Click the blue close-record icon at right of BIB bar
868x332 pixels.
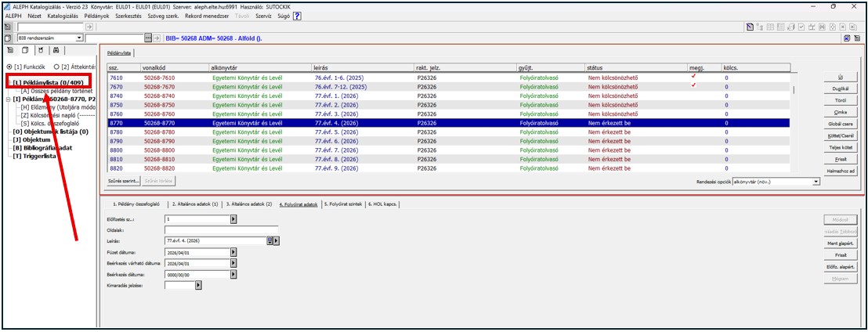(x=847, y=38)
